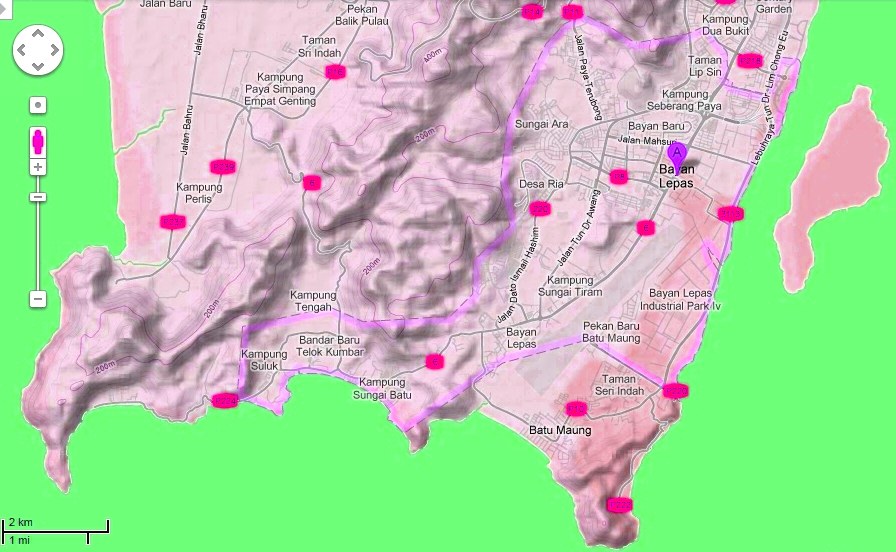Zoom in with the plus button
The height and width of the screenshot is (552, 896).
pyautogui.click(x=38, y=167)
